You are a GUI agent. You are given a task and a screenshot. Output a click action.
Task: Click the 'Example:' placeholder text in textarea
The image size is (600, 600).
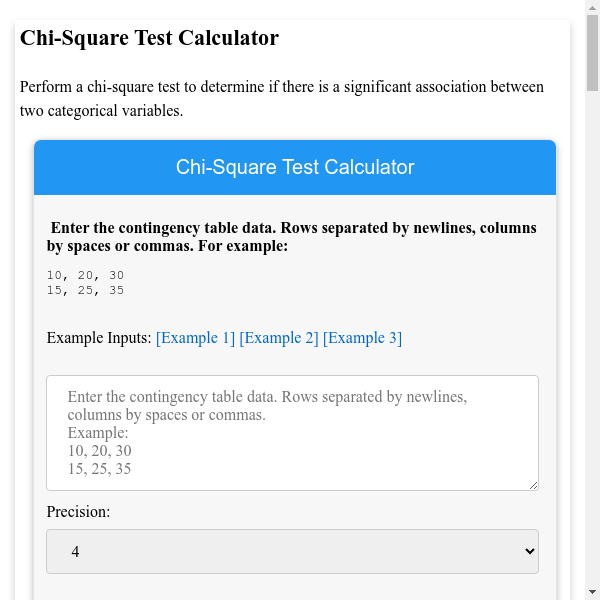click(98, 433)
